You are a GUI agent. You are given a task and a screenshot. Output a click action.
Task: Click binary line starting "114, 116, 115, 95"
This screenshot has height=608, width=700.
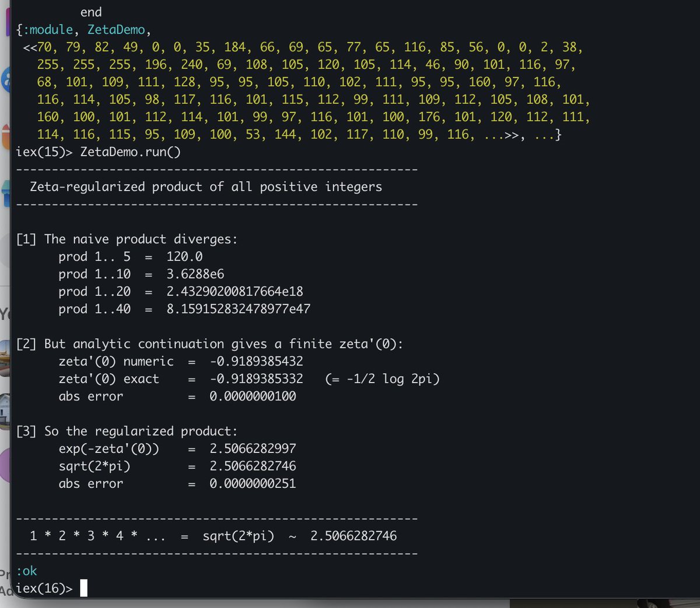tap(299, 135)
